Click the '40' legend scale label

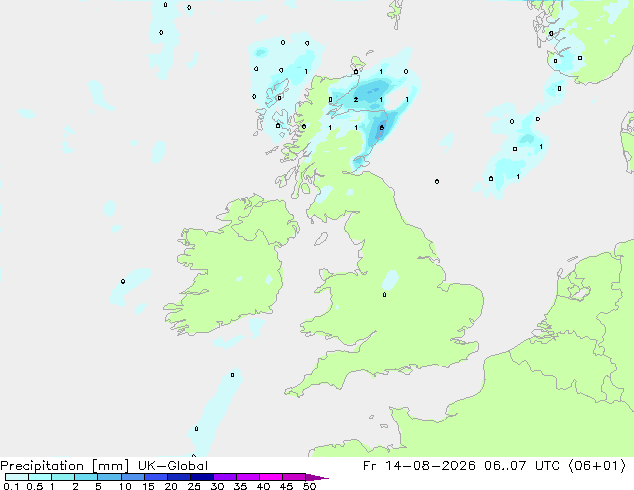(263, 486)
